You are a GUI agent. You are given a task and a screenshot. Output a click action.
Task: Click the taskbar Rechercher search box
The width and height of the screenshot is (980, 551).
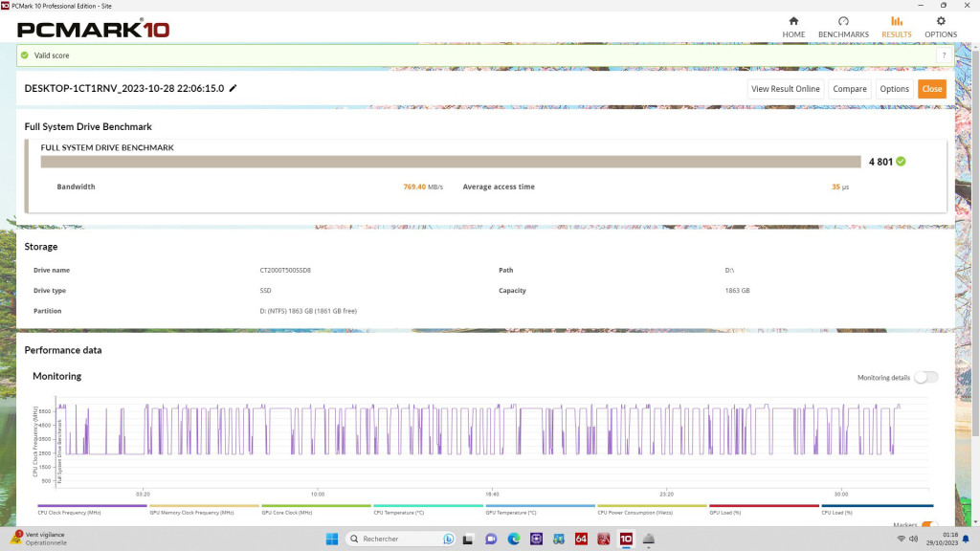tap(400, 539)
